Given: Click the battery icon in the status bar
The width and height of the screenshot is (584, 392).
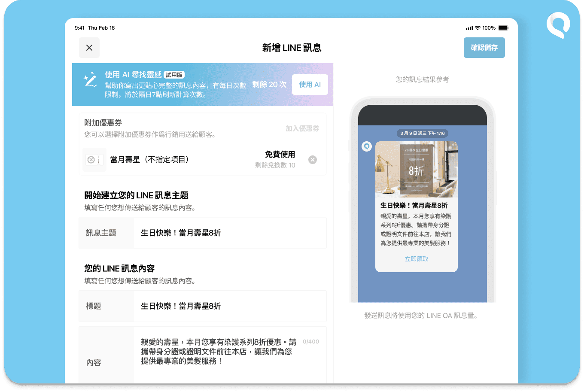Looking at the screenshot, I should pyautogui.click(x=504, y=28).
